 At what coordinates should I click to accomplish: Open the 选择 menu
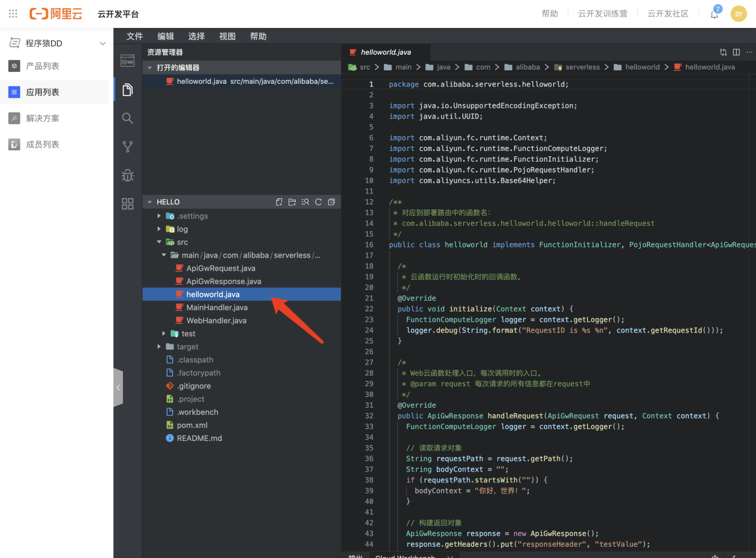pos(197,36)
